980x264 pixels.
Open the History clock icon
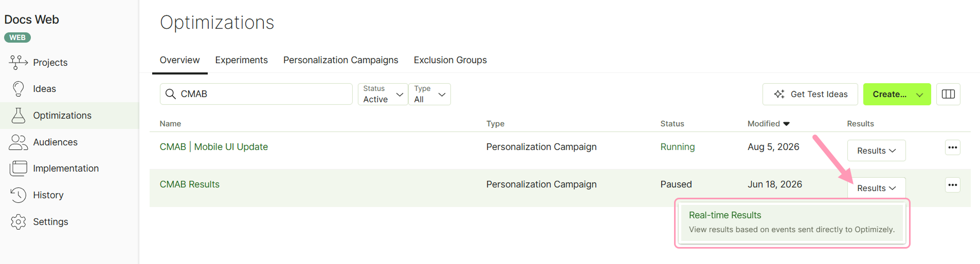(x=19, y=195)
